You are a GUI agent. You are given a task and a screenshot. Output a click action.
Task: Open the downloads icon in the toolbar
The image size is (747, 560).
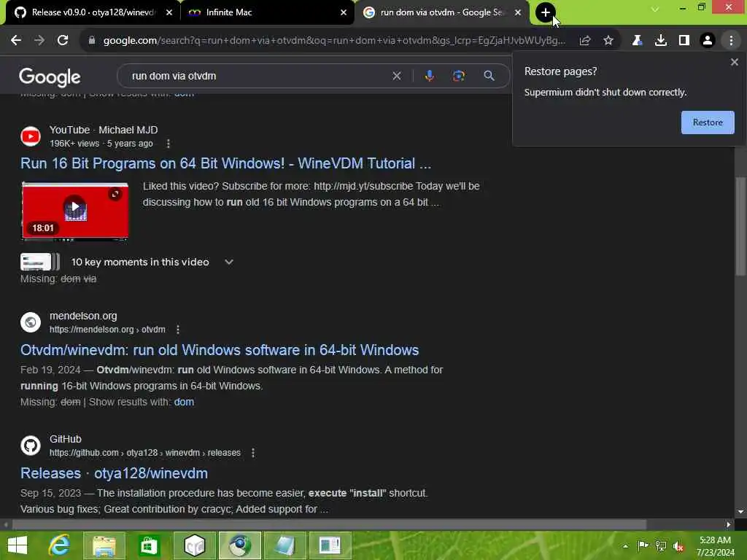coord(661,41)
